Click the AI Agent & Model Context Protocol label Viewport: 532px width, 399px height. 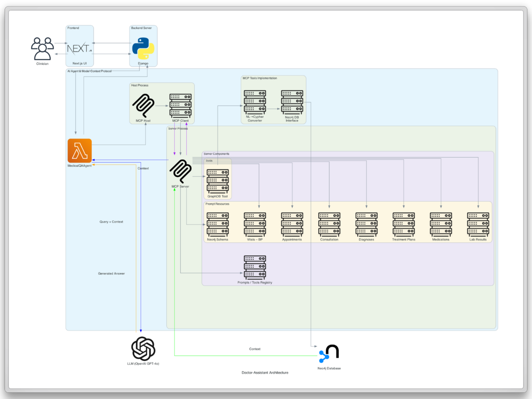[89, 71]
